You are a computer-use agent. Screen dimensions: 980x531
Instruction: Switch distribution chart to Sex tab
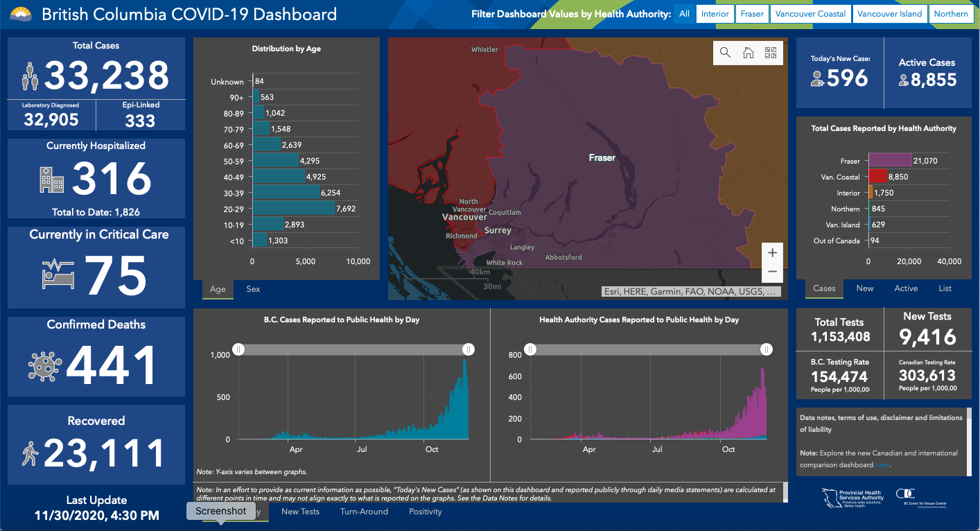coord(254,289)
